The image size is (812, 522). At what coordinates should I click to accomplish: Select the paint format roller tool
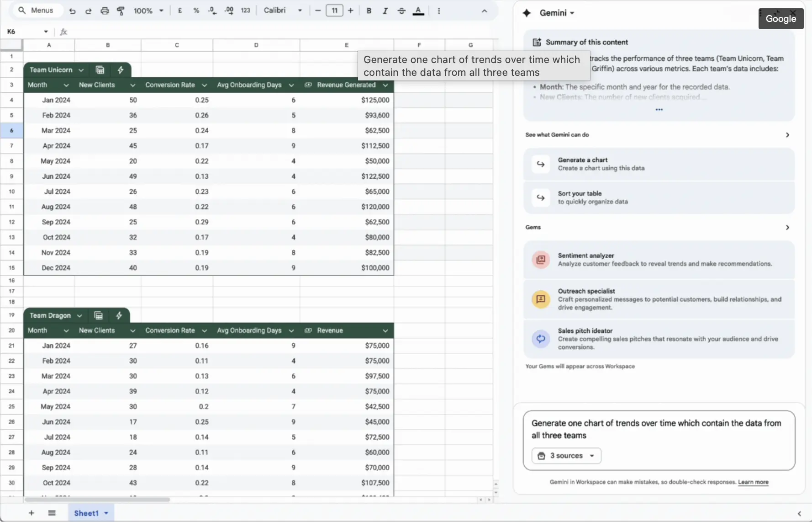click(121, 11)
